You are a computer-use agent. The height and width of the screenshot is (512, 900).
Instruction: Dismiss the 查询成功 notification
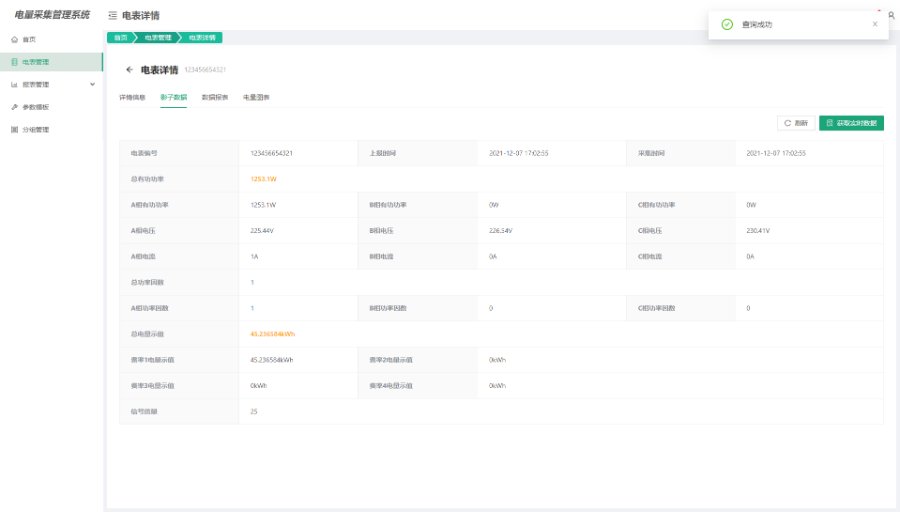[x=875, y=24]
